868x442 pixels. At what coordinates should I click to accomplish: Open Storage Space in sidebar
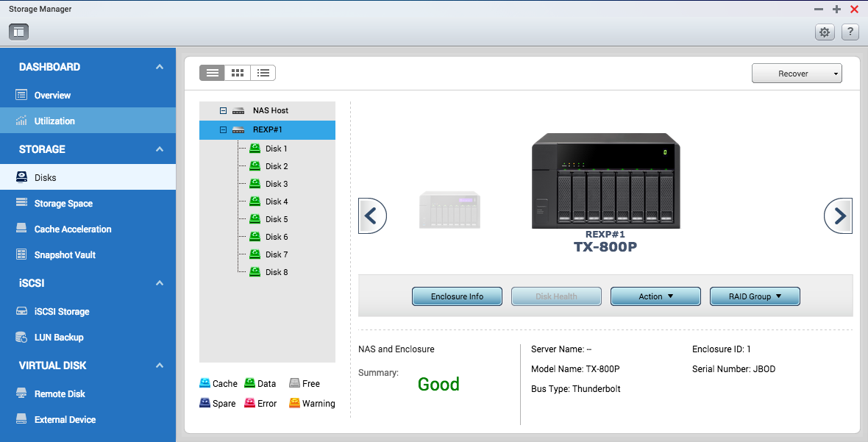[63, 204]
